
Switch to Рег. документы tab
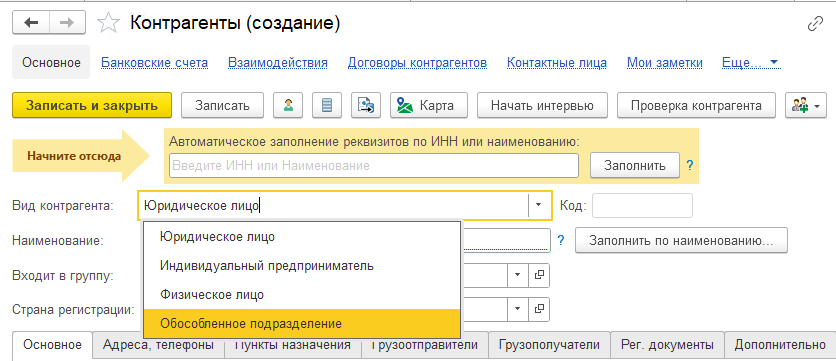[x=667, y=345]
